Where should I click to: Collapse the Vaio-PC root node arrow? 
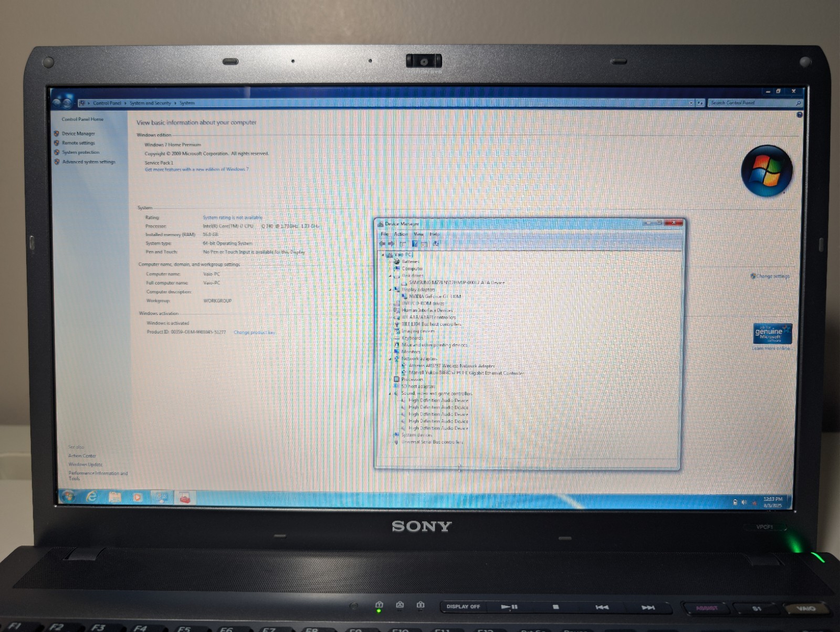[x=383, y=255]
